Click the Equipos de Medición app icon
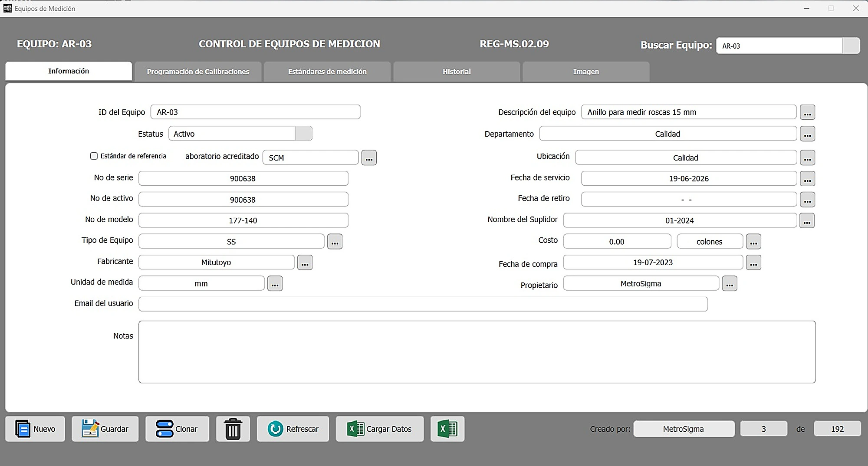The image size is (868, 466). tap(7, 8)
